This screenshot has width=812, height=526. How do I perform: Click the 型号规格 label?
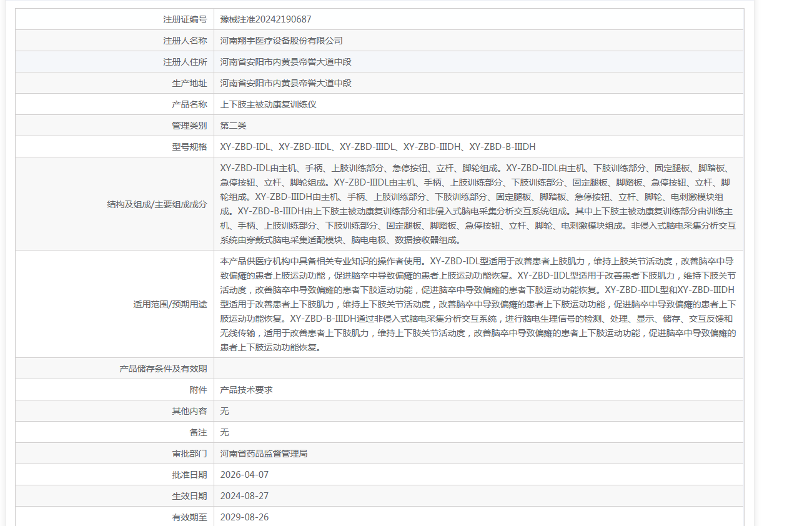click(189, 147)
